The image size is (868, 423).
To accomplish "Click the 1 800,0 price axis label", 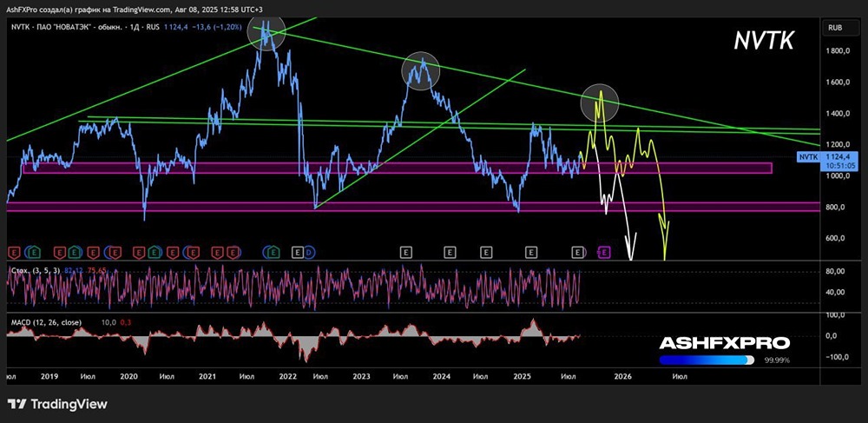I will pos(839,51).
